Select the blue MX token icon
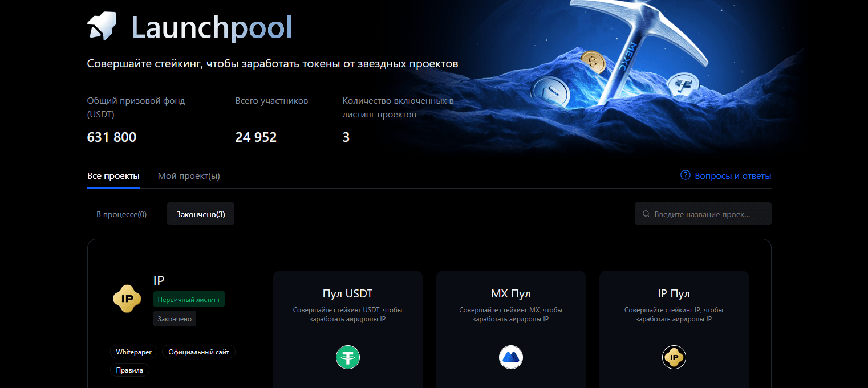The image size is (868, 388). pyautogui.click(x=511, y=357)
